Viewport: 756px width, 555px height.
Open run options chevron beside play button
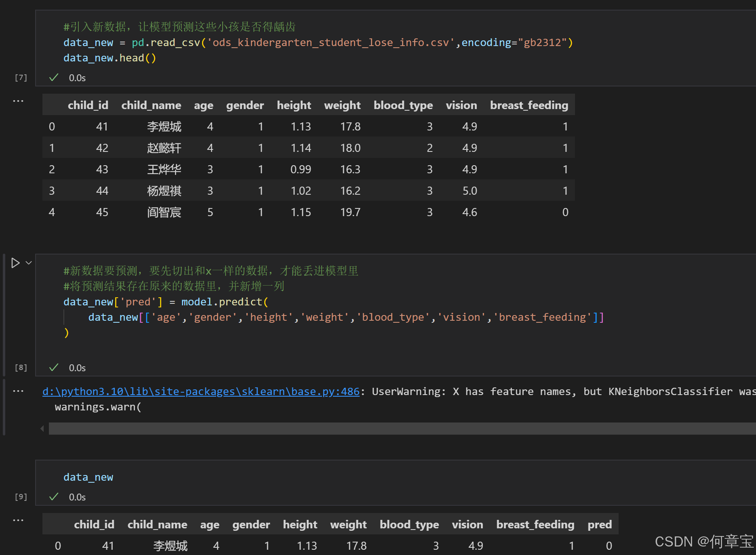coord(29,263)
